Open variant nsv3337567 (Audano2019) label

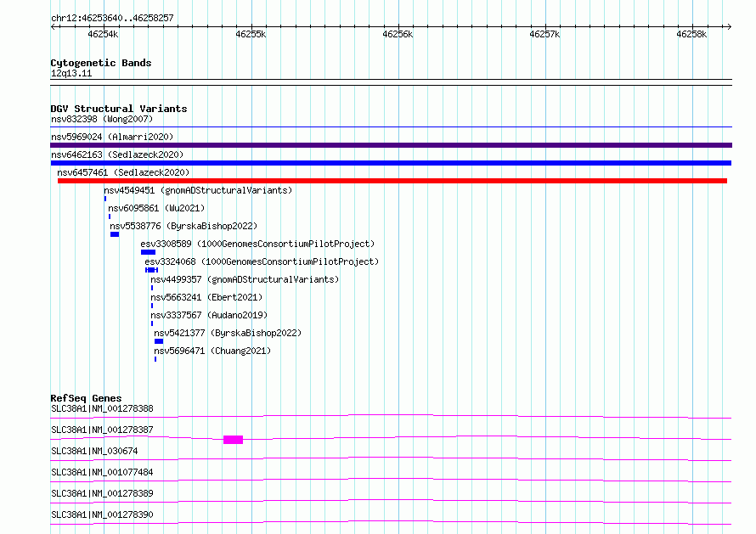click(209, 315)
